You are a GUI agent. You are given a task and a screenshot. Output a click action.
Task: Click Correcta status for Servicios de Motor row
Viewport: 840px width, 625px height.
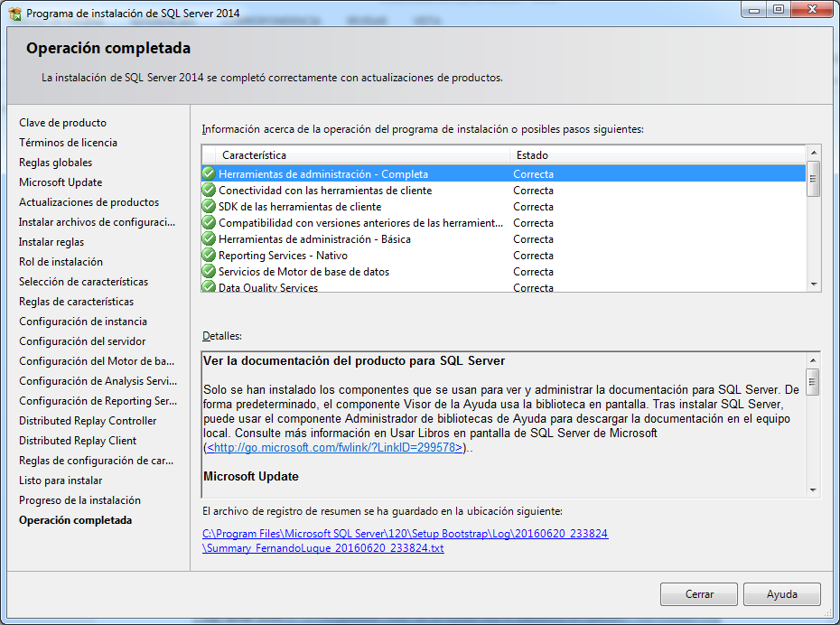533,271
